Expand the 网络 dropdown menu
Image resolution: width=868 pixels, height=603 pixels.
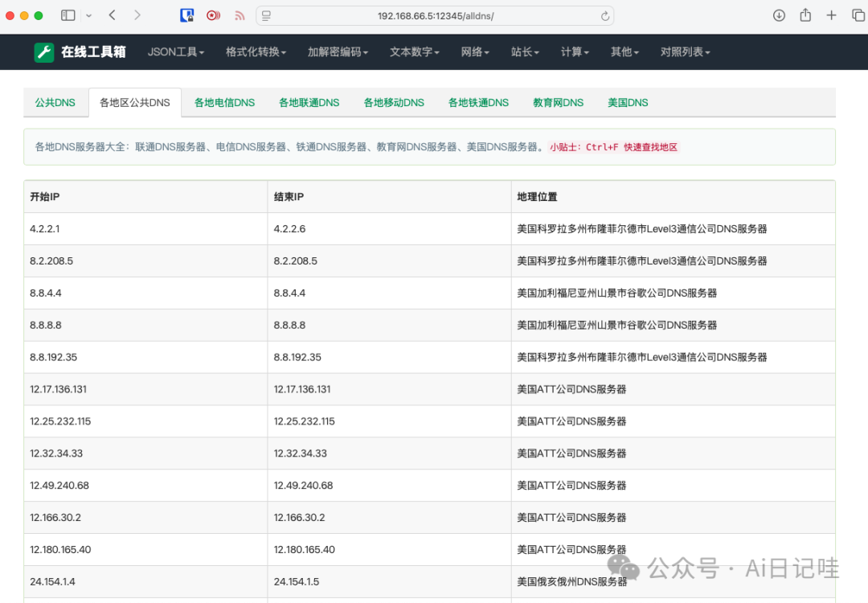point(475,52)
